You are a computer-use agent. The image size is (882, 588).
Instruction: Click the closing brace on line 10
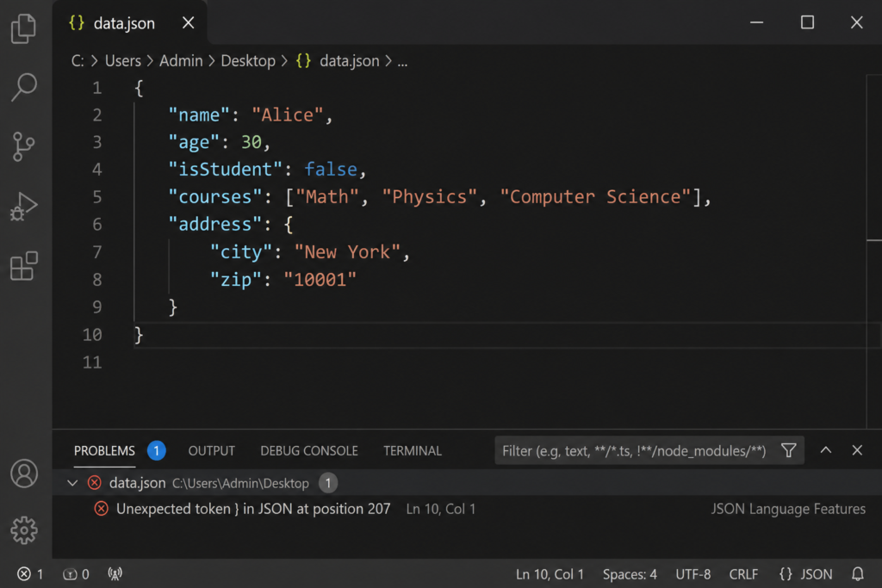pyautogui.click(x=139, y=335)
